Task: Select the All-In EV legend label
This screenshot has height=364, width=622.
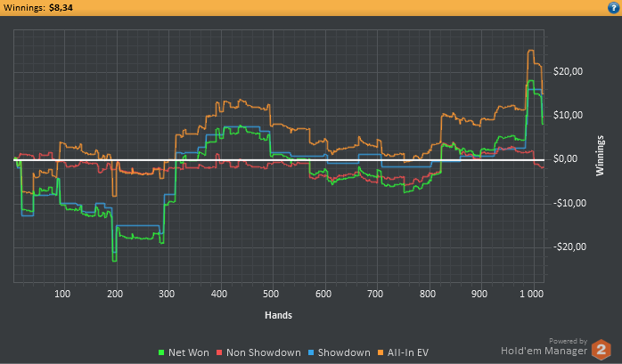Action: (x=408, y=352)
